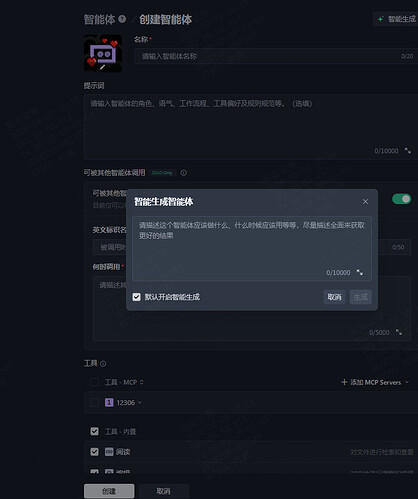Click 取消 in the generate dialog
This screenshot has height=499, width=418.
pyautogui.click(x=334, y=297)
